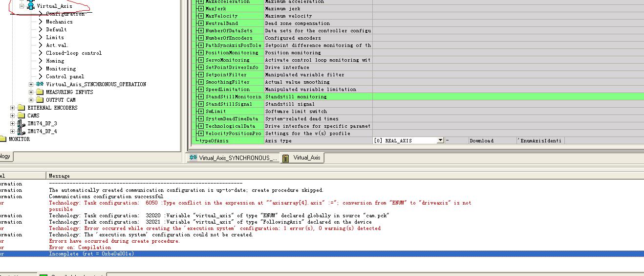This screenshot has width=644, height=276.
Task: Expand the MaxVelocity parameter row
Action: click(201, 16)
